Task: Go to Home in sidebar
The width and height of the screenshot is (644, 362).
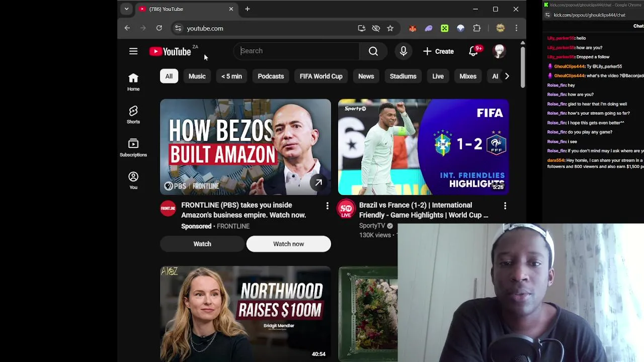Action: pyautogui.click(x=133, y=82)
